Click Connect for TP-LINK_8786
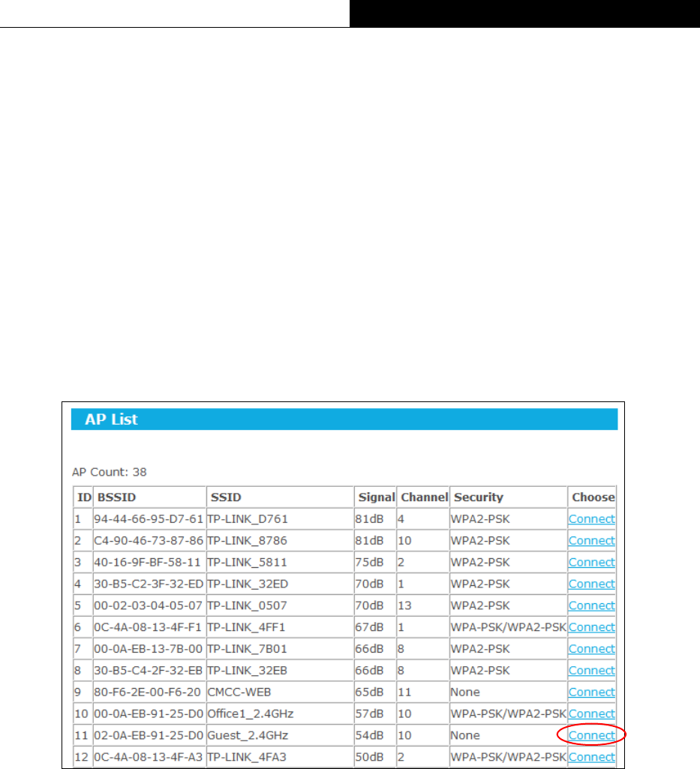 click(592, 540)
